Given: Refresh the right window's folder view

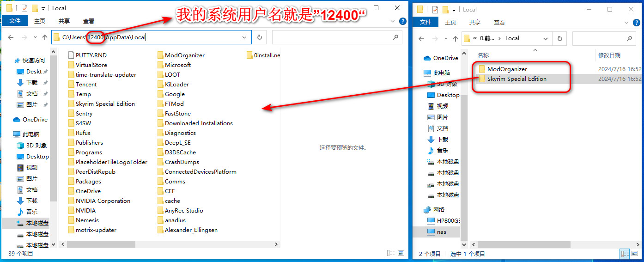Looking at the screenshot, I should point(560,38).
